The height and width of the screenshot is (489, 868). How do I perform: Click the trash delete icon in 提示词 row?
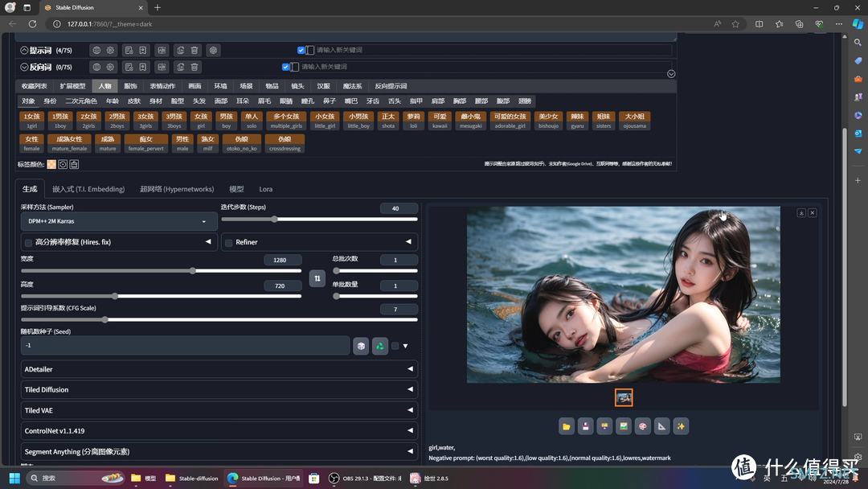(x=194, y=51)
